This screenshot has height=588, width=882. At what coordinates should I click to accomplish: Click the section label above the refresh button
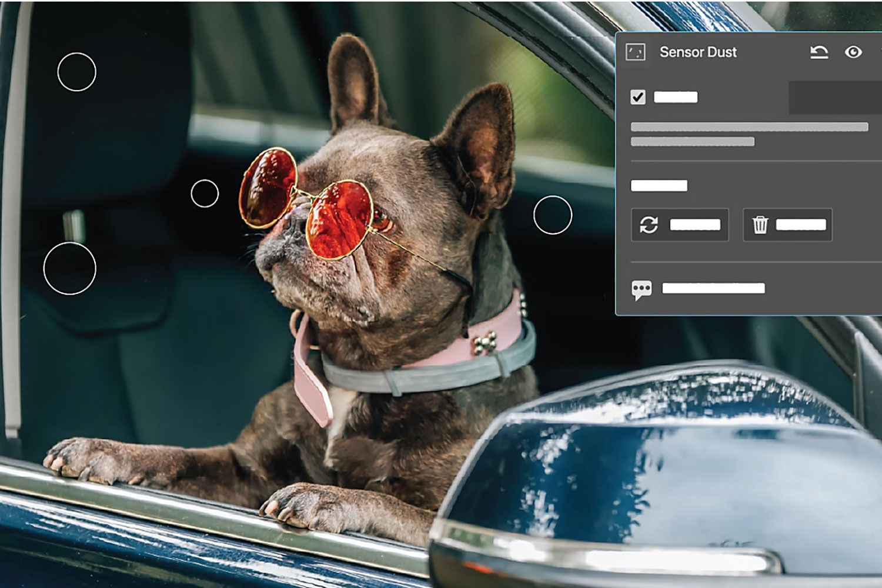[x=659, y=186]
